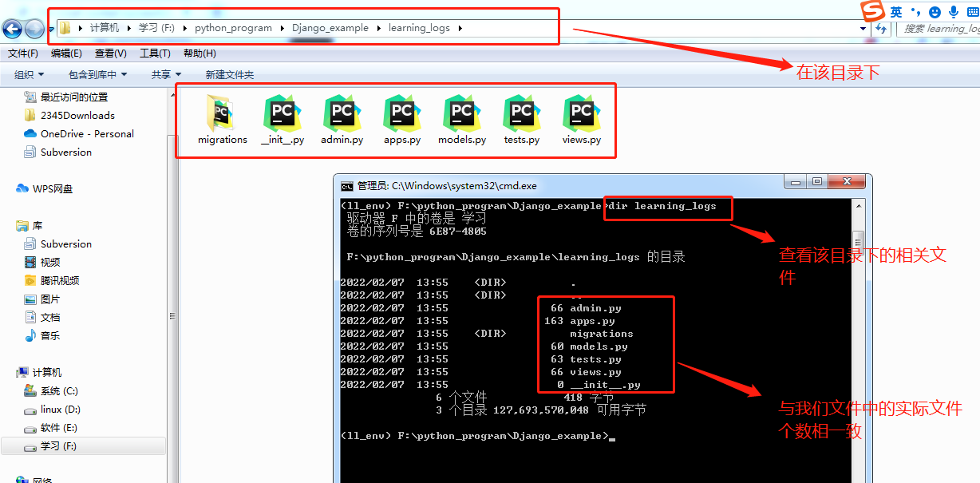Expand the 包含到库中 dropdown
Viewport: 980px width, 483px height.
pyautogui.click(x=97, y=74)
